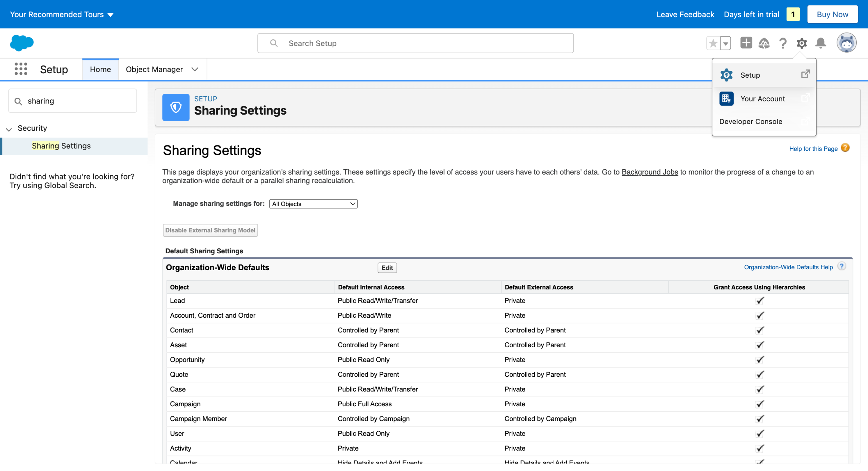Click the Sharing Settings shield icon

(x=176, y=107)
